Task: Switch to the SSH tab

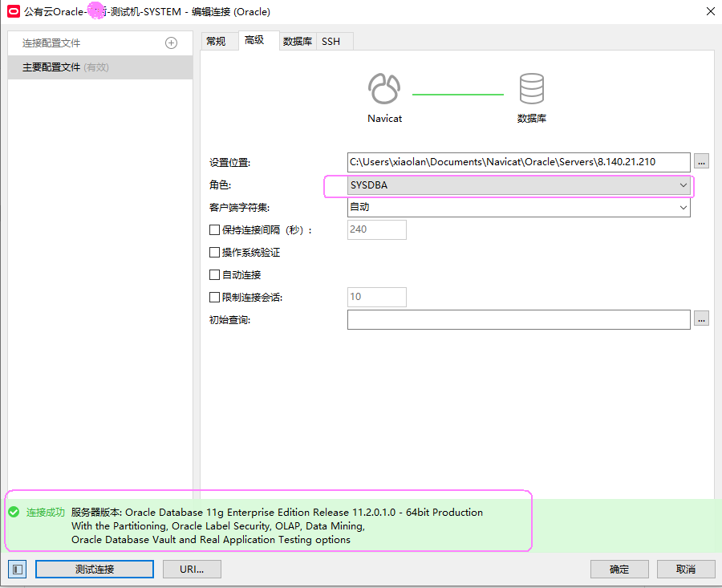Action: [x=334, y=41]
